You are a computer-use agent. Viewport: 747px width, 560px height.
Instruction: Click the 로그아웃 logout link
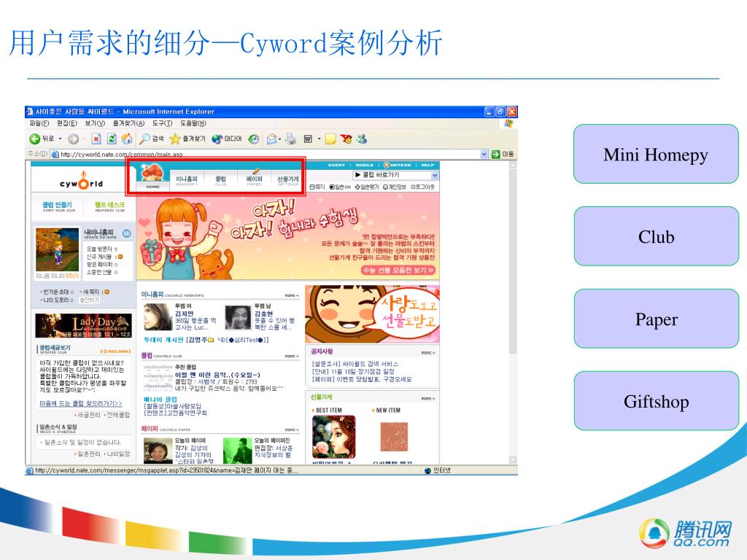tap(422, 187)
